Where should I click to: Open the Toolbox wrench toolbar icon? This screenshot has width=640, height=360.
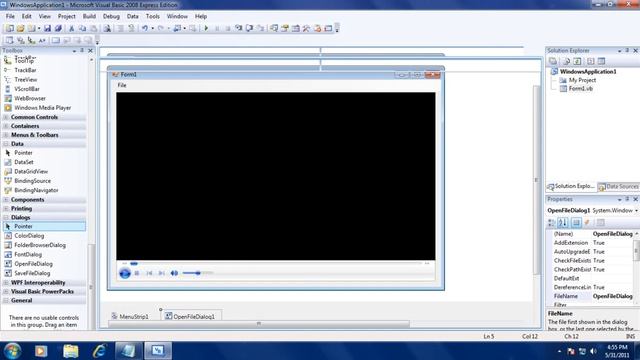click(x=306, y=28)
